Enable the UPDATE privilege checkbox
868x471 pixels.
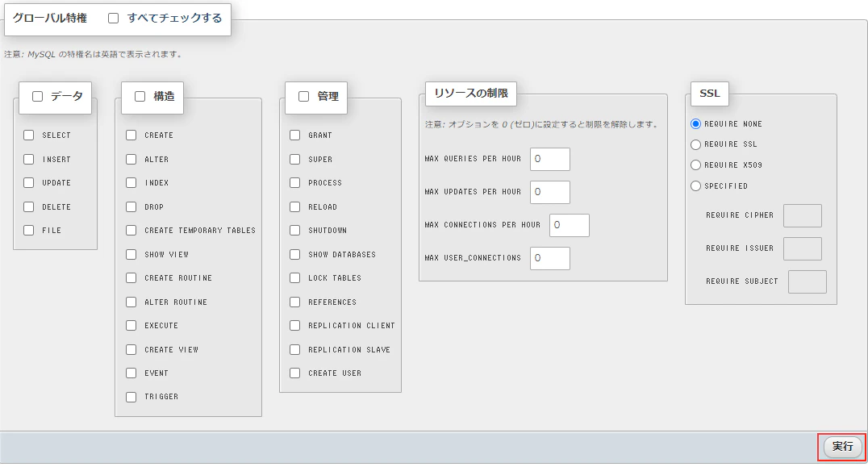coord(29,182)
